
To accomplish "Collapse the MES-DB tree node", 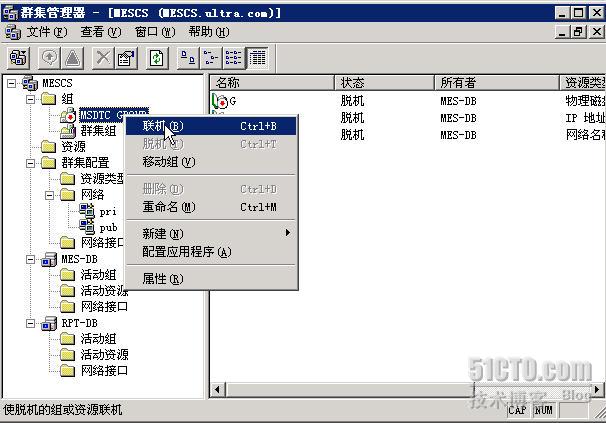I will tap(31, 259).
